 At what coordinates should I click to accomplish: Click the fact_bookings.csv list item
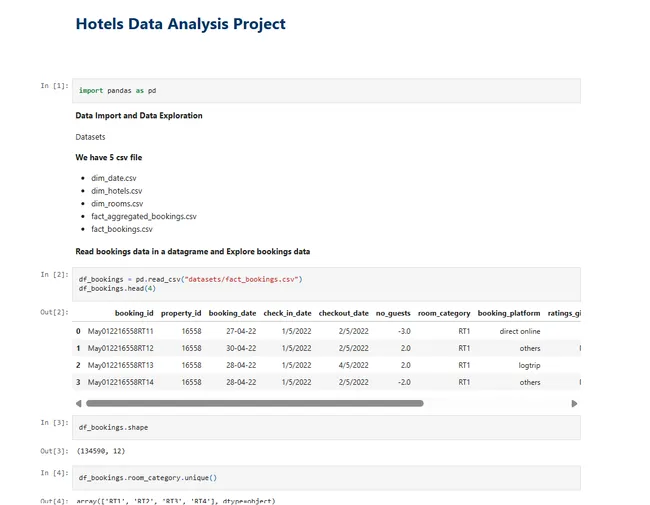(122, 229)
